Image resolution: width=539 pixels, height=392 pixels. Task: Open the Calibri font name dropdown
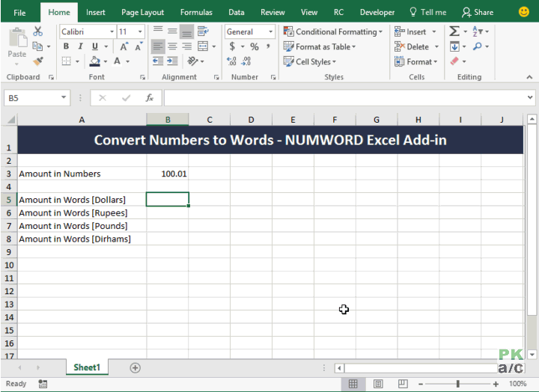point(112,32)
